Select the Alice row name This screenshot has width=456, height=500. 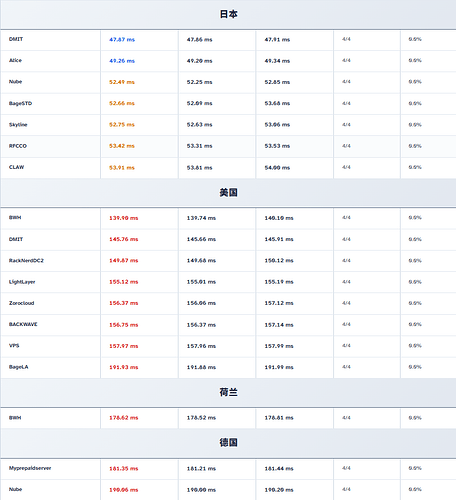[15, 60]
